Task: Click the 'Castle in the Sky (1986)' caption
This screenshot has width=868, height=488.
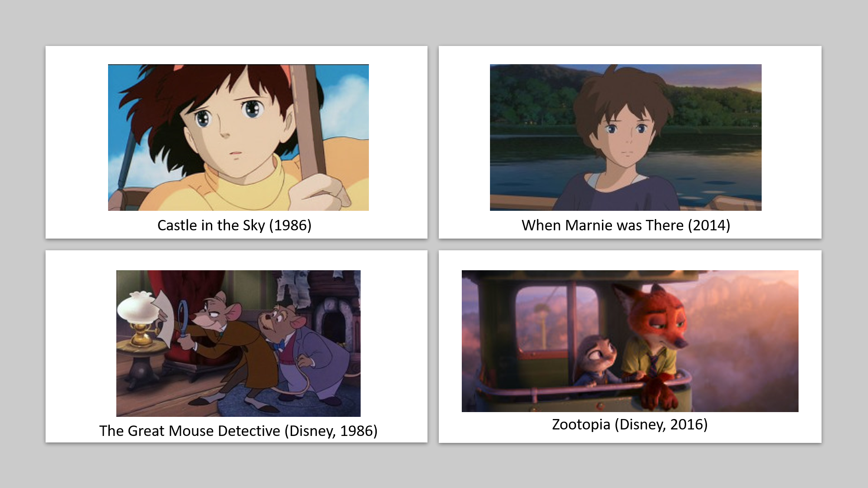Action: [x=234, y=225]
